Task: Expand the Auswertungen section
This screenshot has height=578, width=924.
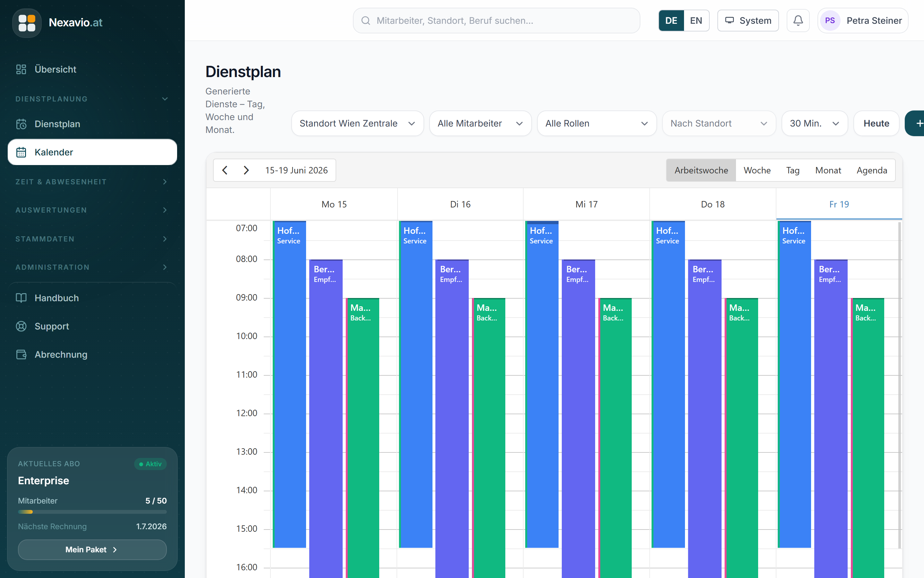Action: tap(92, 210)
